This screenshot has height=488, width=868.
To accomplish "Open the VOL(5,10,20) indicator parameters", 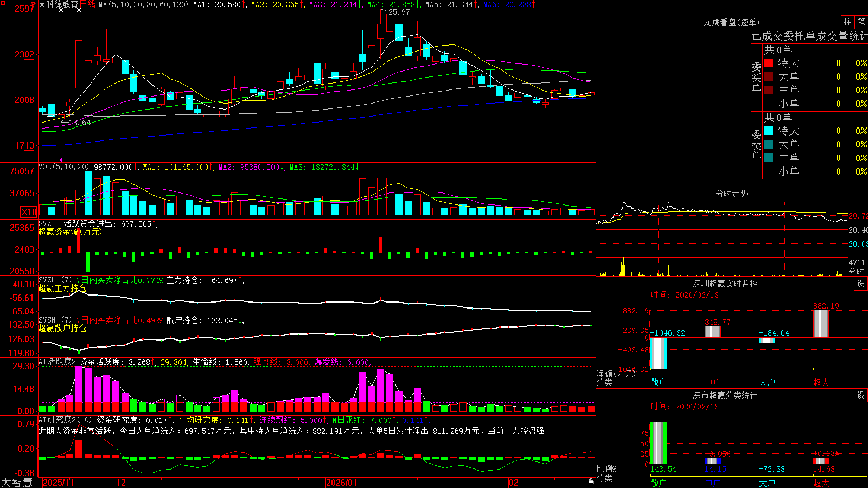I will pos(64,167).
